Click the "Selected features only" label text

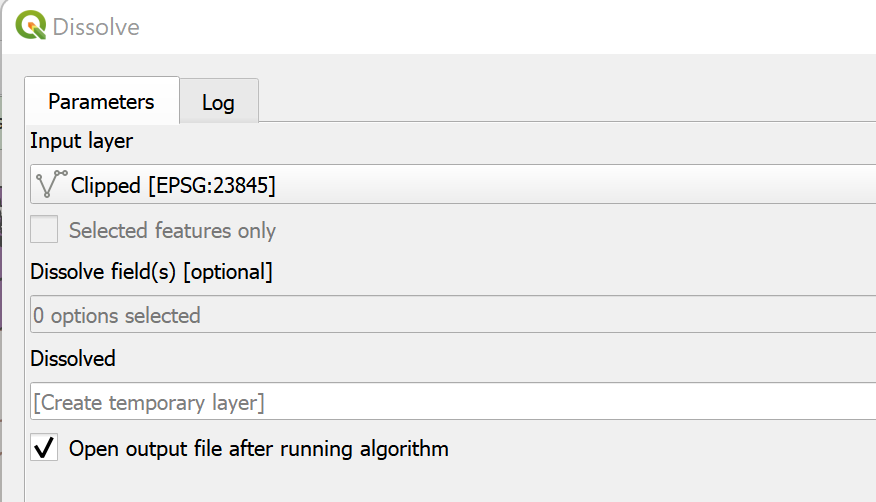tap(172, 231)
